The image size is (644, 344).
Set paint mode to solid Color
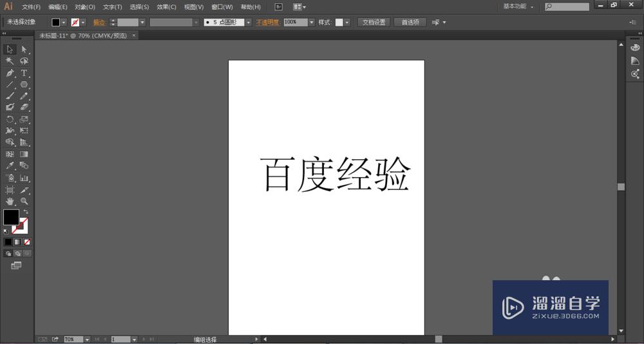pos(8,242)
